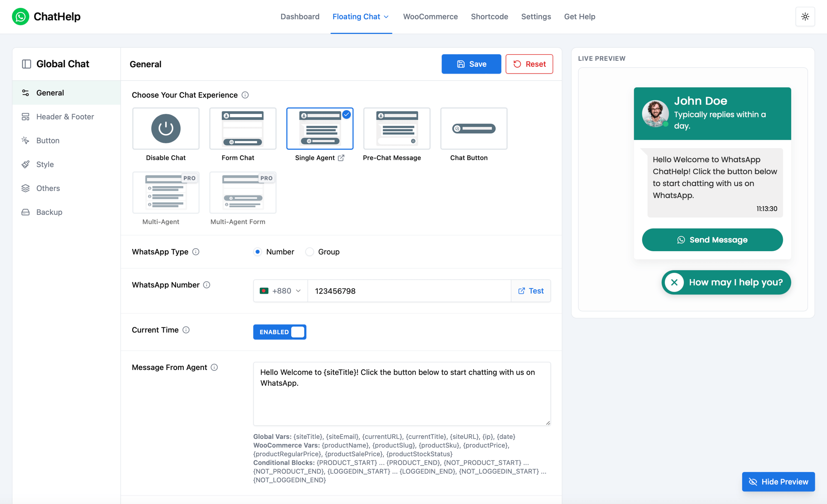Screen dimensions: 827x504
Task: Click the 'LIVE PREVIEW' heading text
Action: pyautogui.click(x=602, y=58)
